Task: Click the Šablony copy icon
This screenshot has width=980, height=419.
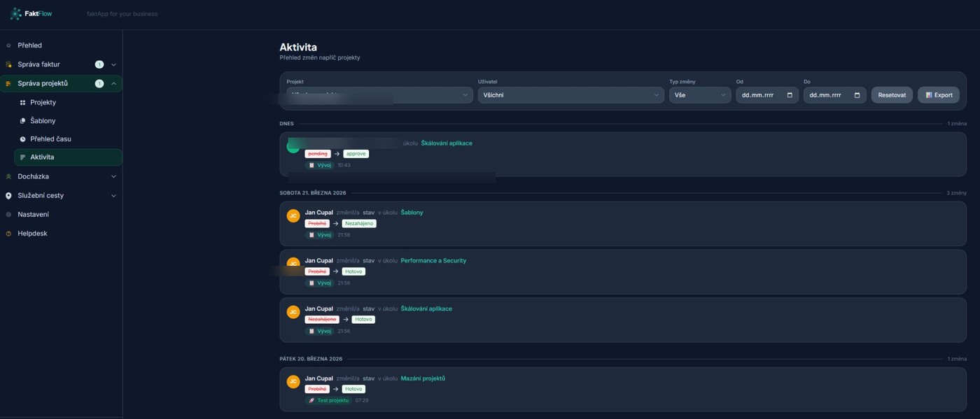Action: coord(22,121)
